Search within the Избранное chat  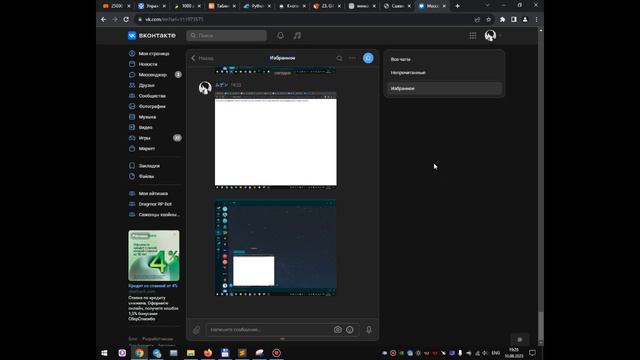[339, 58]
